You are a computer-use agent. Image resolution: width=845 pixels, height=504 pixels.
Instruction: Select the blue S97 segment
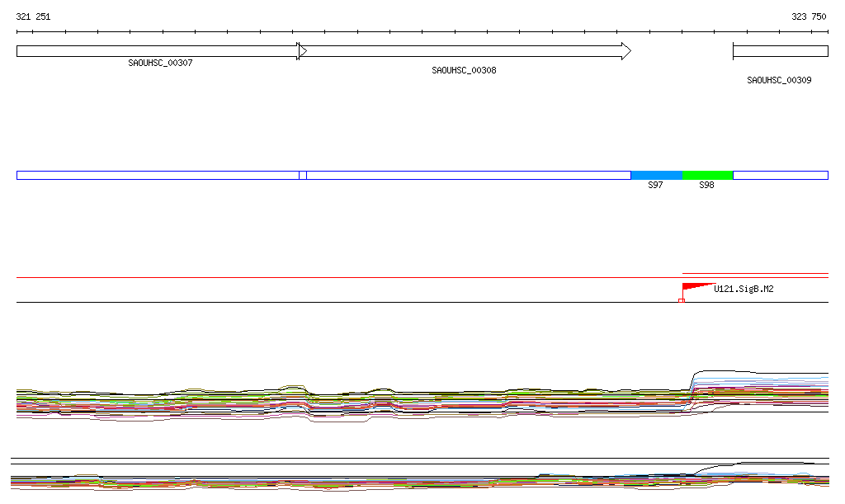[656, 175]
